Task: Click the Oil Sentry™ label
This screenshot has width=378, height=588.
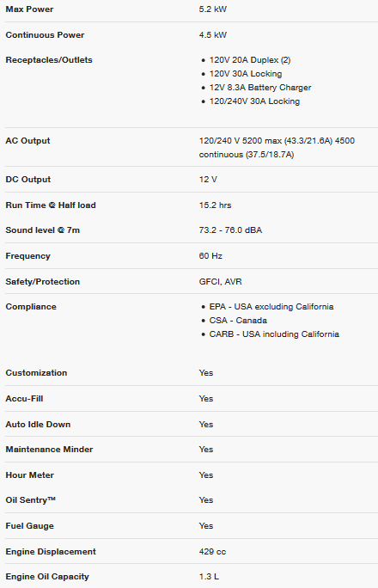Action: click(30, 500)
